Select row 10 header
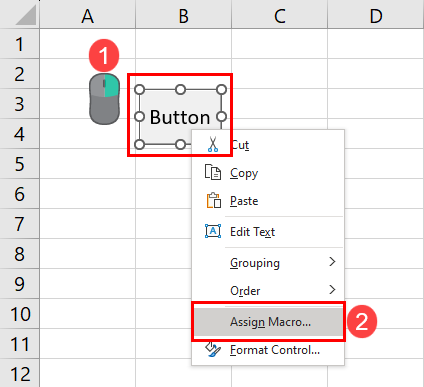This screenshot has height=387, width=424. point(19,314)
